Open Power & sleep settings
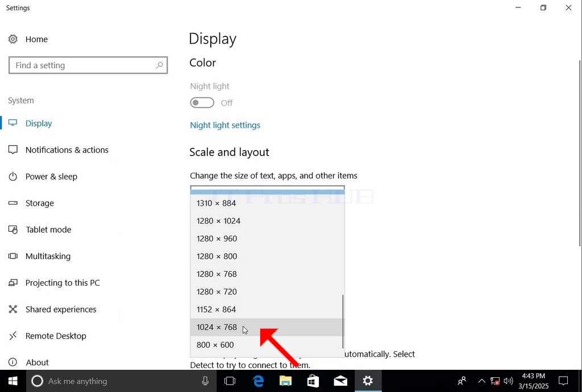Image resolution: width=582 pixels, height=392 pixels. point(43,177)
